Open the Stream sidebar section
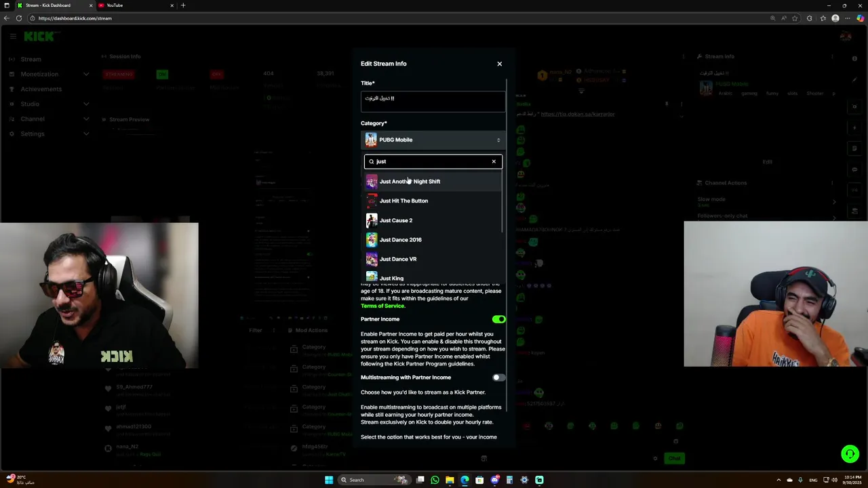Image resolution: width=868 pixels, height=488 pixels. pyautogui.click(x=31, y=59)
